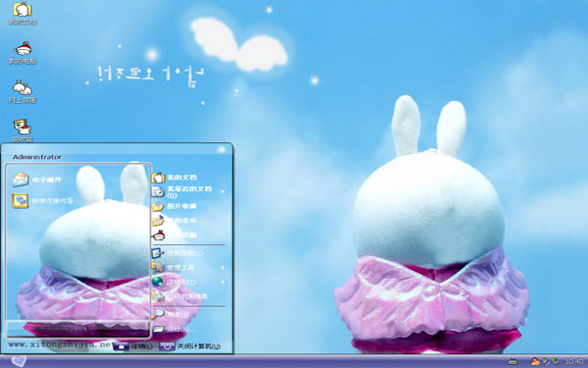The image size is (588, 368).
Task: Launch 新建连接向导 from the Start menu
Action: (42, 201)
